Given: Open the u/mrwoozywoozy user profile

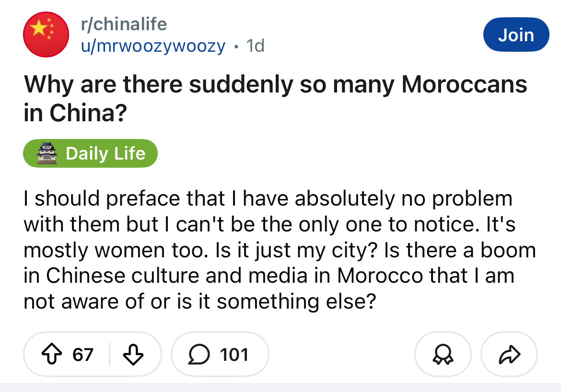Looking at the screenshot, I should 153,46.
